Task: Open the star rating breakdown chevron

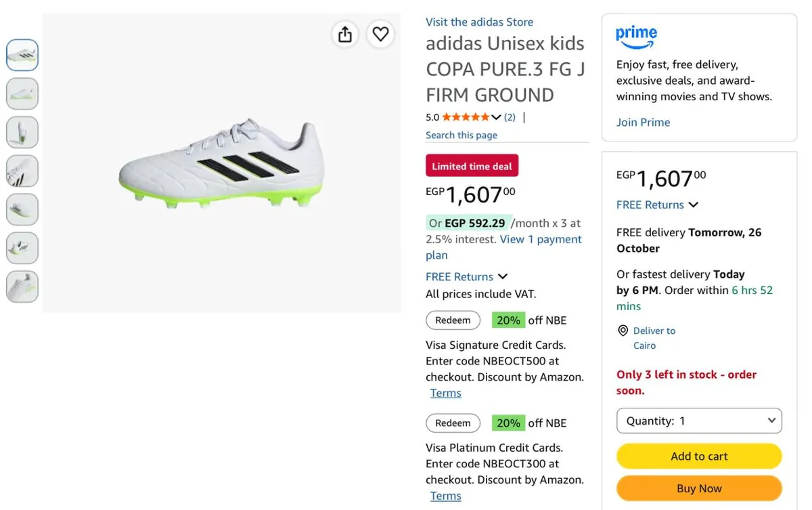Action: coord(496,117)
